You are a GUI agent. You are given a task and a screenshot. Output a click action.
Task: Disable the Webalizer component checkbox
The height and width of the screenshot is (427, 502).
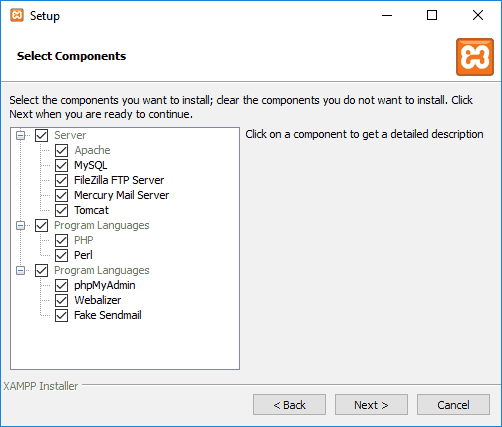click(x=62, y=300)
